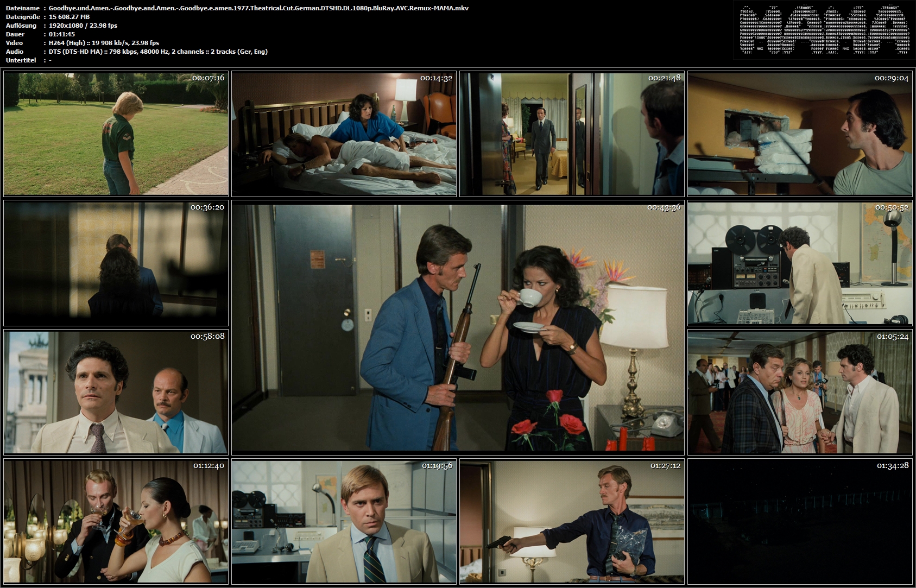Click the Dateiname mkv file name text
The height and width of the screenshot is (588, 916).
(258, 8)
